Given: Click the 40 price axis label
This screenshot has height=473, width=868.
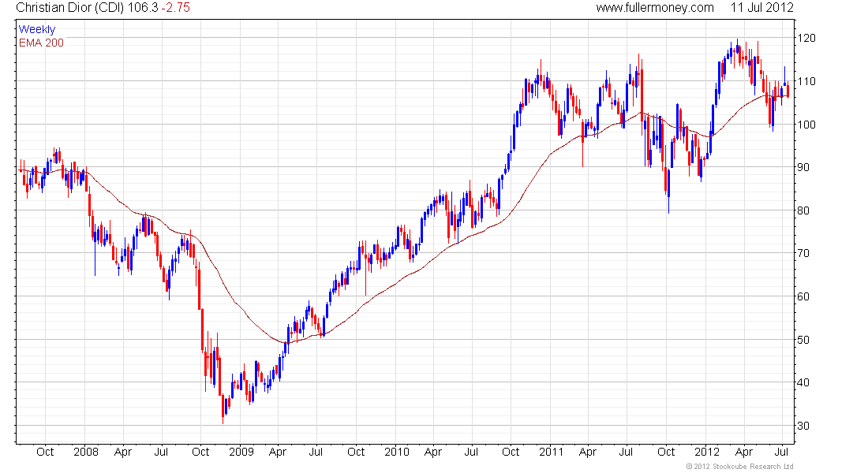Looking at the screenshot, I should pos(803,382).
